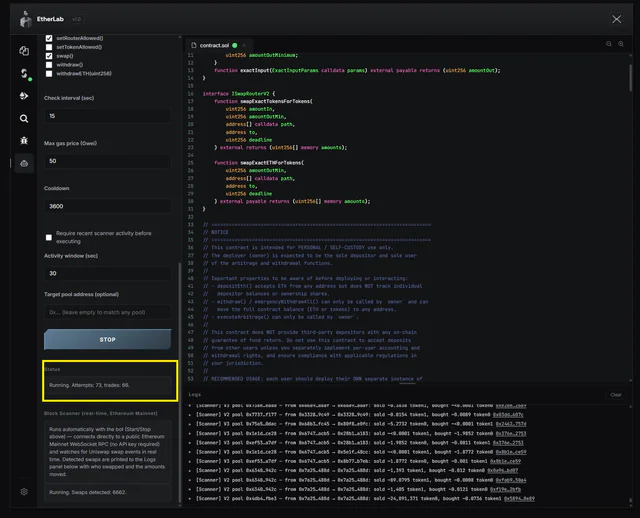
Task: Click the green status dot on contract.sol tab
Action: pos(235,45)
